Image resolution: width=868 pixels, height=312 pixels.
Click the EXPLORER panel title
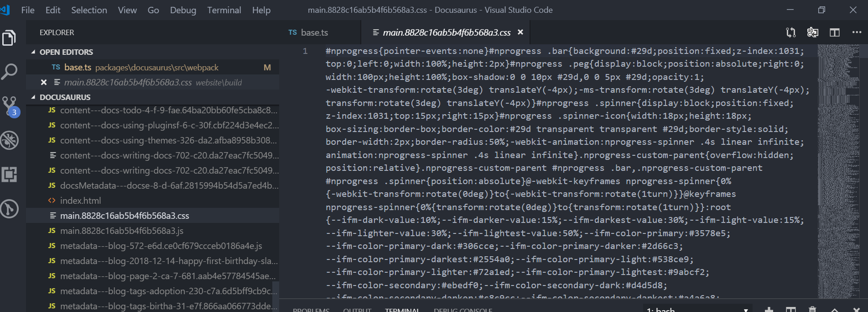pos(57,32)
